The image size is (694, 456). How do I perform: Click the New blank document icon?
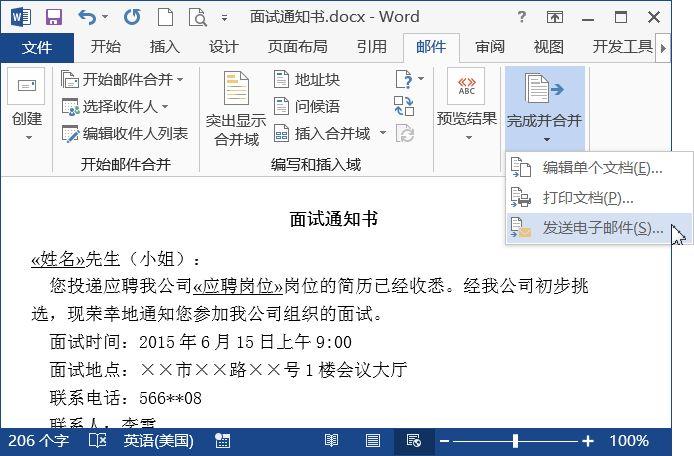click(x=166, y=17)
